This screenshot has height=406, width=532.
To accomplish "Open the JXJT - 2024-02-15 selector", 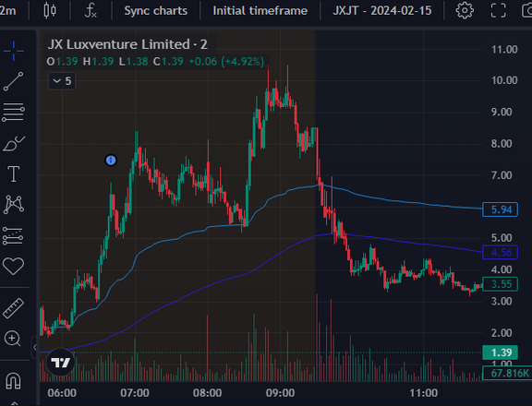I will tap(382, 10).
